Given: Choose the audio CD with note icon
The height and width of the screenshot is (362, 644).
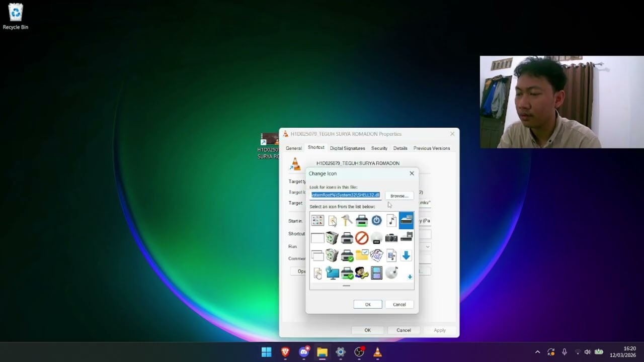Looking at the screenshot, I should 391,273.
